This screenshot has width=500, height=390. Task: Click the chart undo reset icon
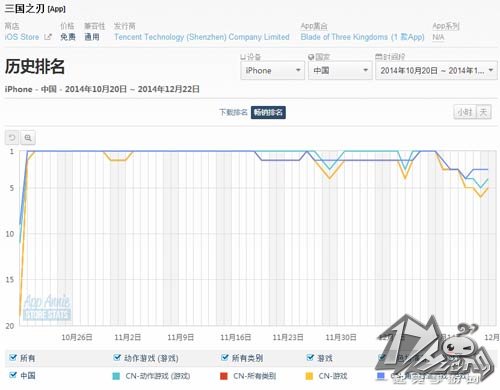12,138
